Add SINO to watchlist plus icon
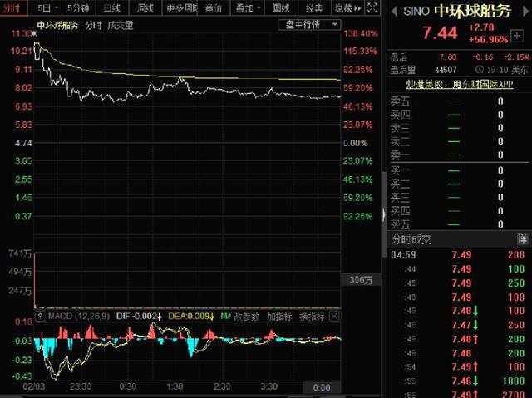 pyautogui.click(x=517, y=36)
